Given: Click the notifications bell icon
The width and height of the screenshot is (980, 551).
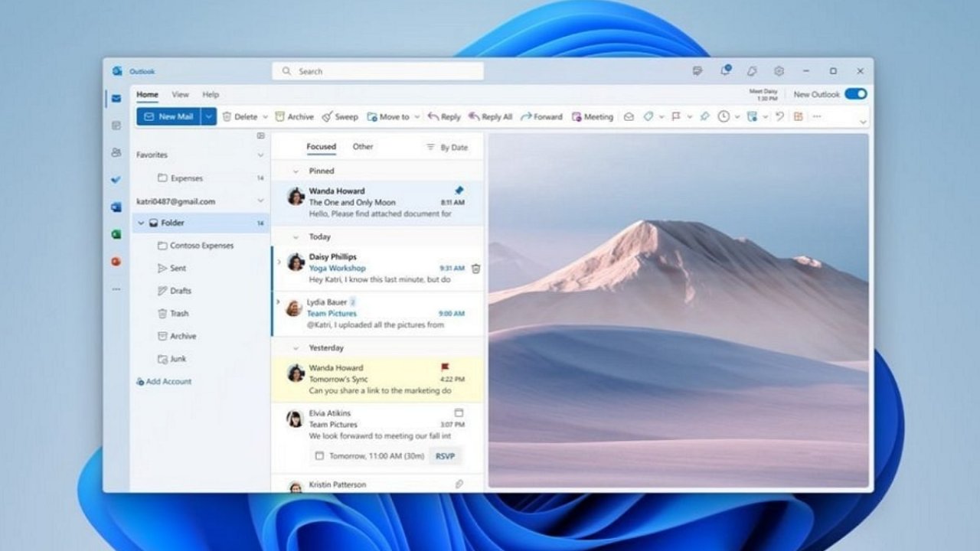Looking at the screenshot, I should (x=724, y=71).
